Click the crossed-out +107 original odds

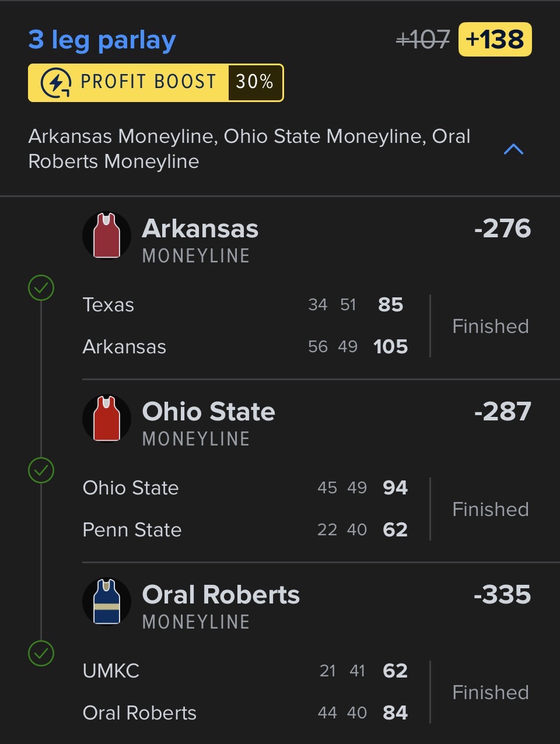click(x=423, y=40)
